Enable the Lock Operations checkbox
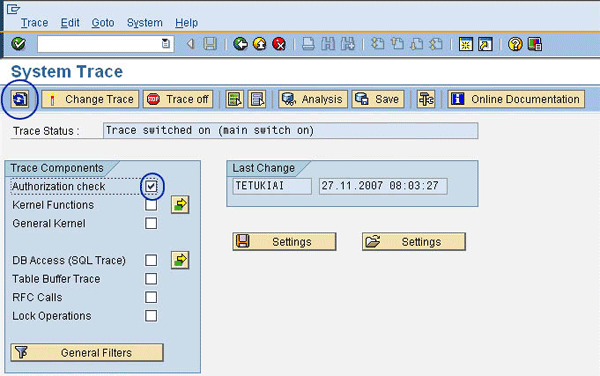600x376 pixels. [151, 316]
